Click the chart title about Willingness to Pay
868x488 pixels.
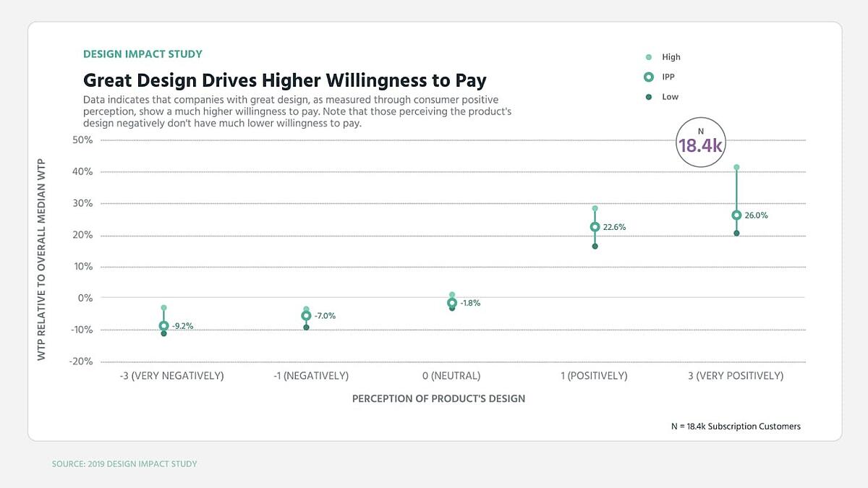[285, 80]
